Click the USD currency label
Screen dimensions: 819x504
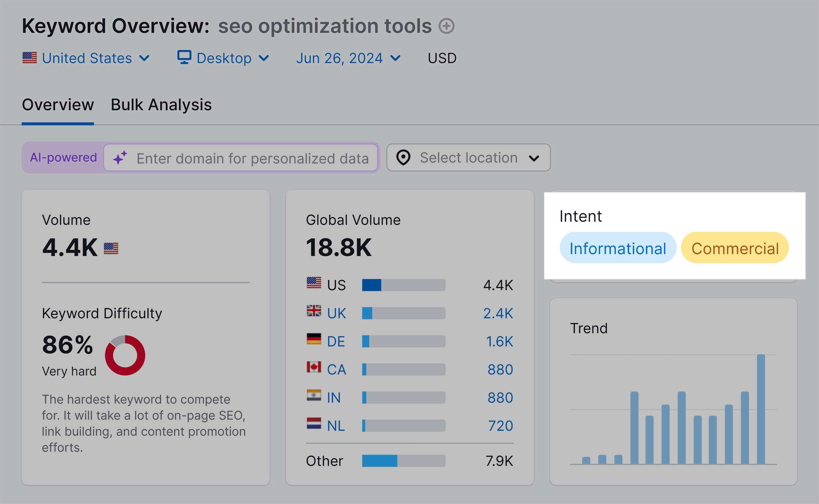pos(442,58)
